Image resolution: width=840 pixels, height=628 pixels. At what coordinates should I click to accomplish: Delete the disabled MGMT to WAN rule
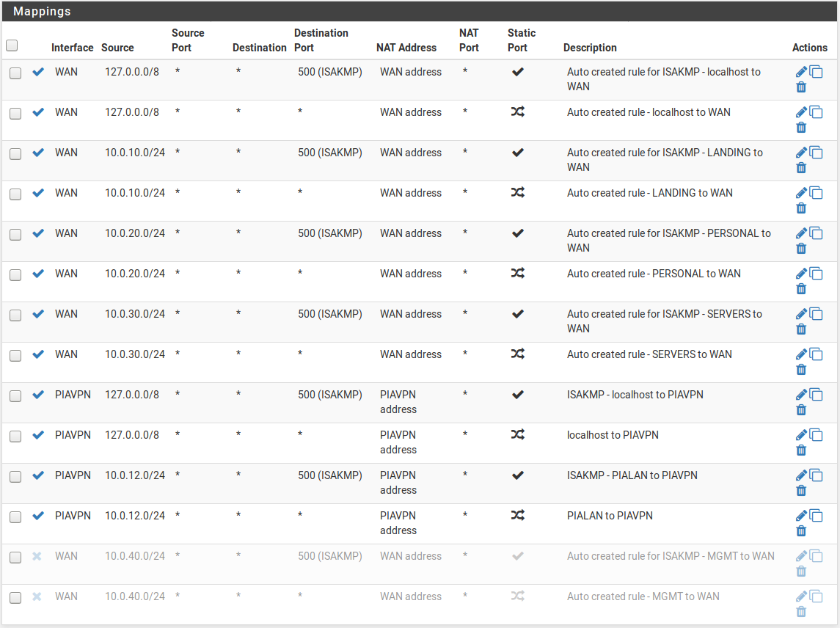tap(801, 611)
